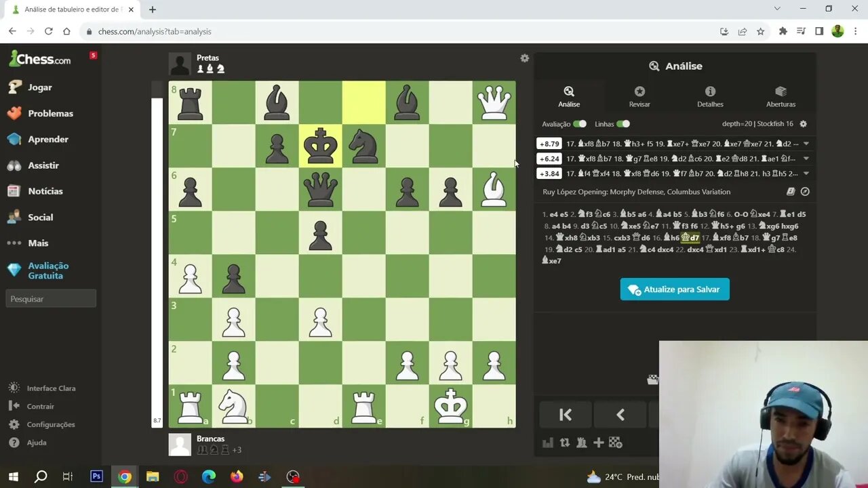Screen dimensions: 868x488
Task: Open the notification badge showing 5
Action: 94,56
